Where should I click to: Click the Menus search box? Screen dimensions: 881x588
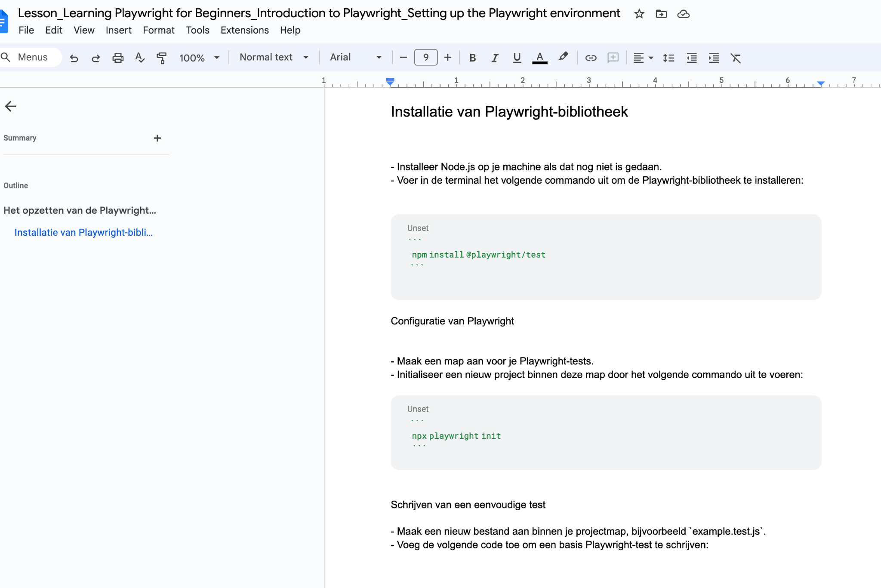click(31, 58)
